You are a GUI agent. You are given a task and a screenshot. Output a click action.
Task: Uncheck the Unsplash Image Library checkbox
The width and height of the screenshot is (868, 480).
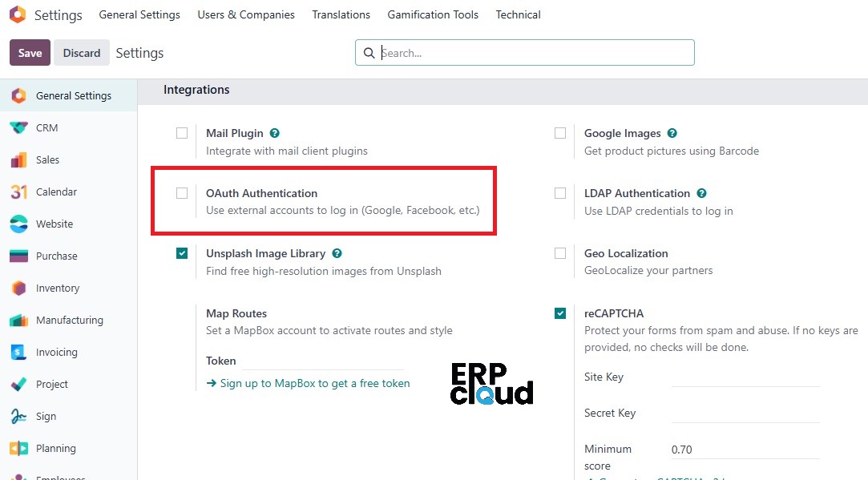pyautogui.click(x=182, y=253)
